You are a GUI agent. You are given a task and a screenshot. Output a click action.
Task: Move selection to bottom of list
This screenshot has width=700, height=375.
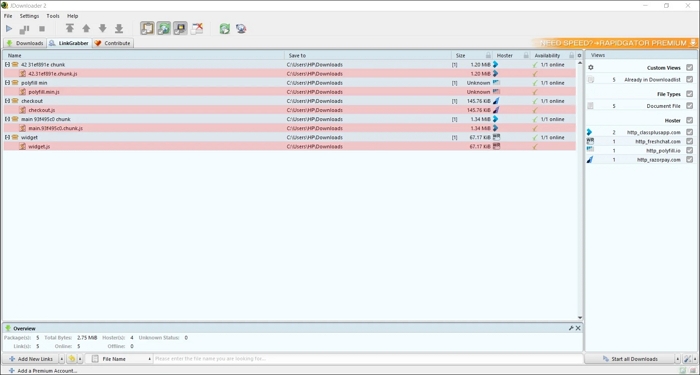[x=119, y=29]
